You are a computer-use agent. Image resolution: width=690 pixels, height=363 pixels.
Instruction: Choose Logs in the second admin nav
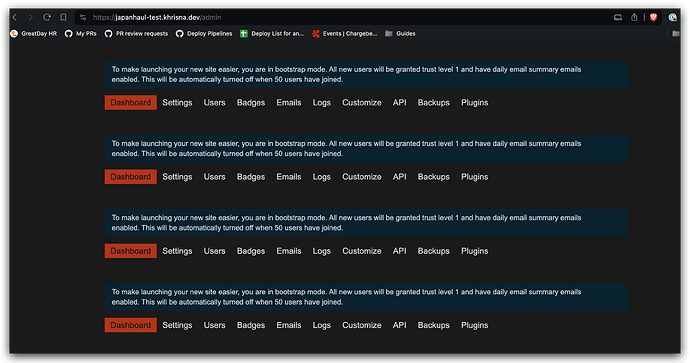pos(322,177)
